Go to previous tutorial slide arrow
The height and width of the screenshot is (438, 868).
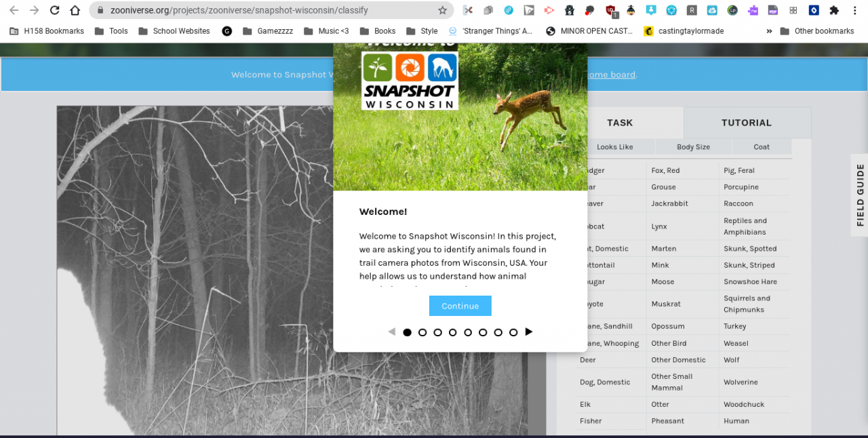pyautogui.click(x=391, y=332)
